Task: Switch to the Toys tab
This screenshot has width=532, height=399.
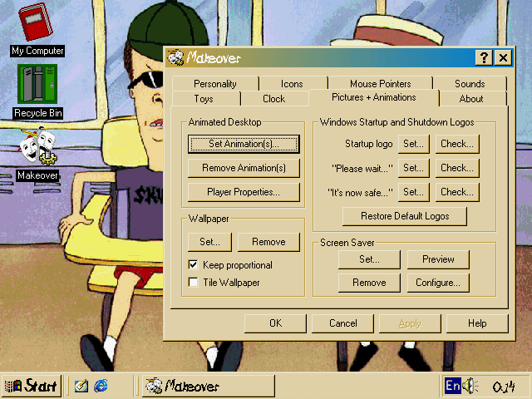Action: [204, 99]
